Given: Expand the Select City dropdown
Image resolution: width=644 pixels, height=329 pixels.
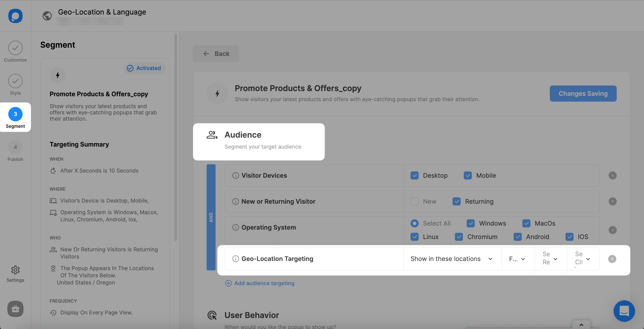Looking at the screenshot, I should [583, 259].
